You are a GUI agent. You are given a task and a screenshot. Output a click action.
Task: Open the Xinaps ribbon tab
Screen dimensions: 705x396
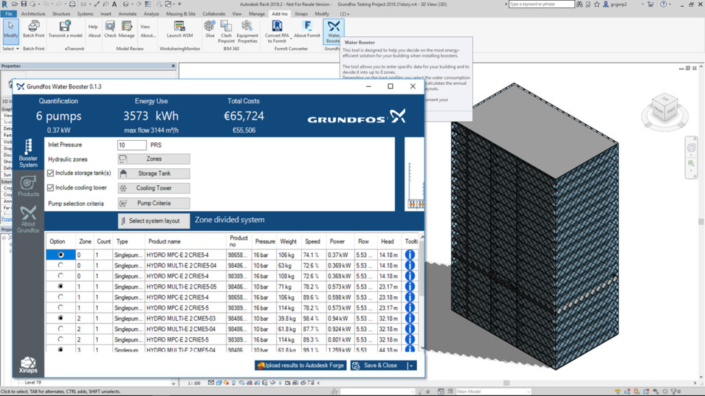coord(301,14)
